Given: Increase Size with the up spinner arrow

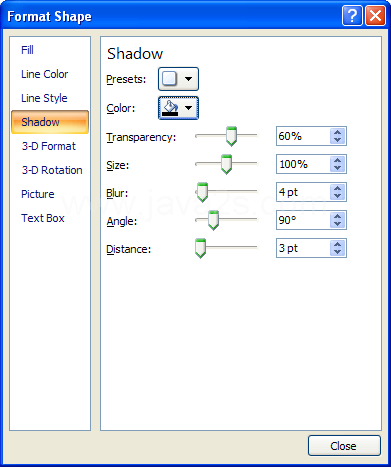Looking at the screenshot, I should coord(338,160).
